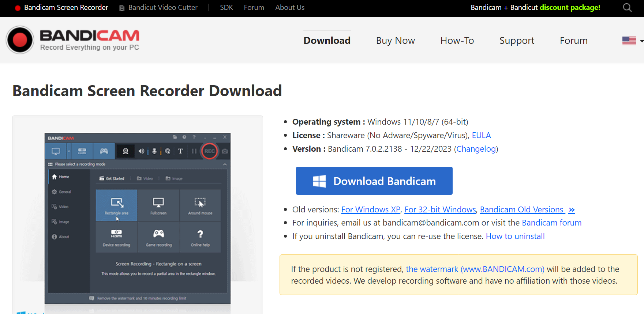Click the red dot beside Bandicam Screen Recorder
Image resolution: width=644 pixels, height=314 pixels.
[x=17, y=8]
